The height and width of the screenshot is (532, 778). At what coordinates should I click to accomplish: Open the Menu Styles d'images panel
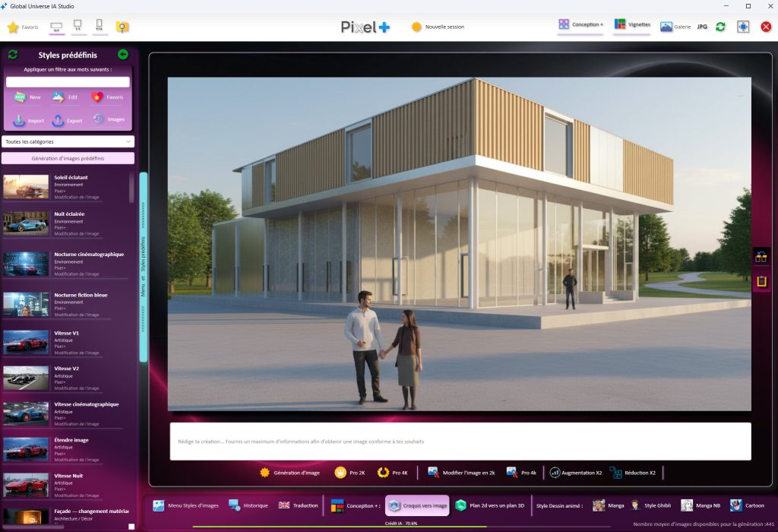coord(185,505)
